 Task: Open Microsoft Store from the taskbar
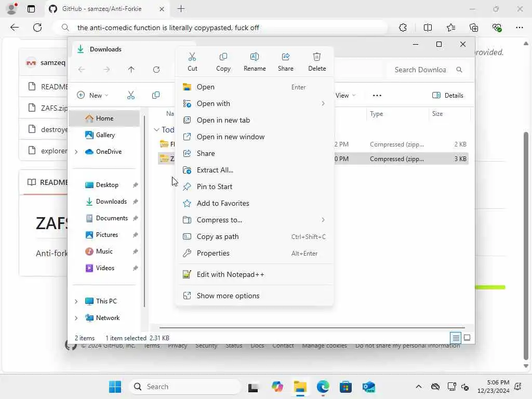tap(345, 387)
